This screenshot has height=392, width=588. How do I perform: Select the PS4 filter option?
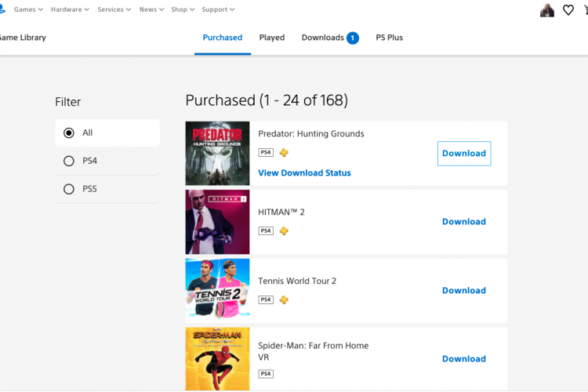[x=107, y=161]
